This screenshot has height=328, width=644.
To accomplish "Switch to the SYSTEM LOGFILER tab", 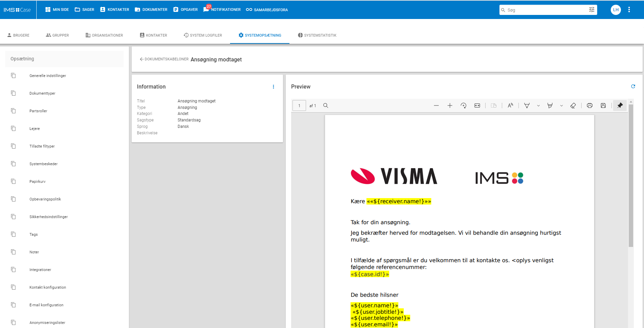I will (203, 35).
